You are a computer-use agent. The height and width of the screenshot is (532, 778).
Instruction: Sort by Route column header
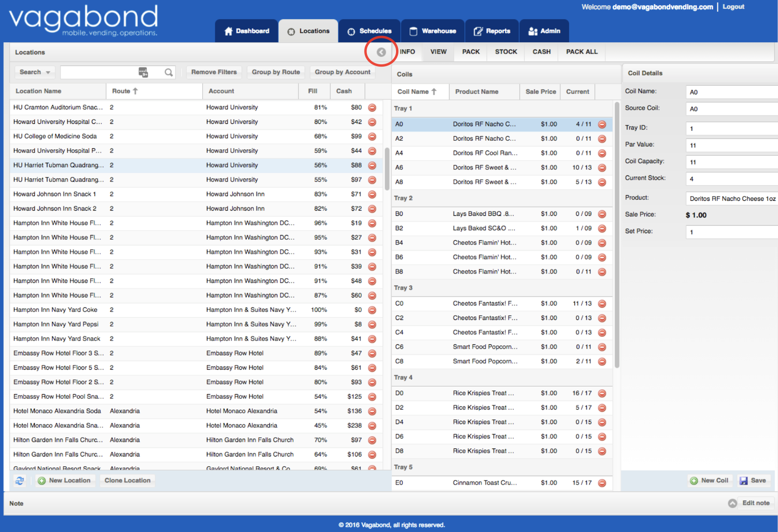pyautogui.click(x=154, y=91)
